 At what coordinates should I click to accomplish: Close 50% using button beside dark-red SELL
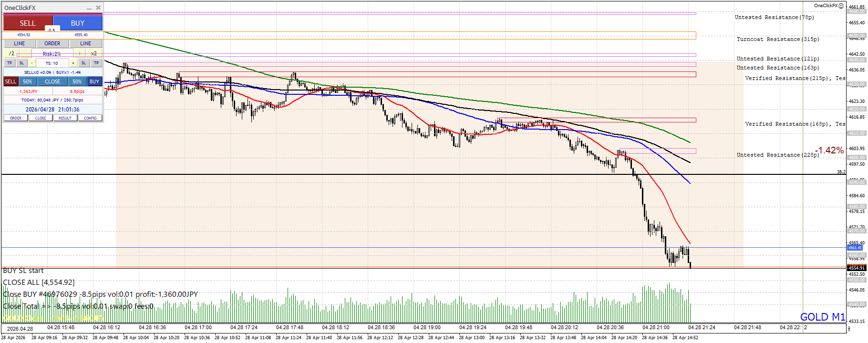[28, 81]
